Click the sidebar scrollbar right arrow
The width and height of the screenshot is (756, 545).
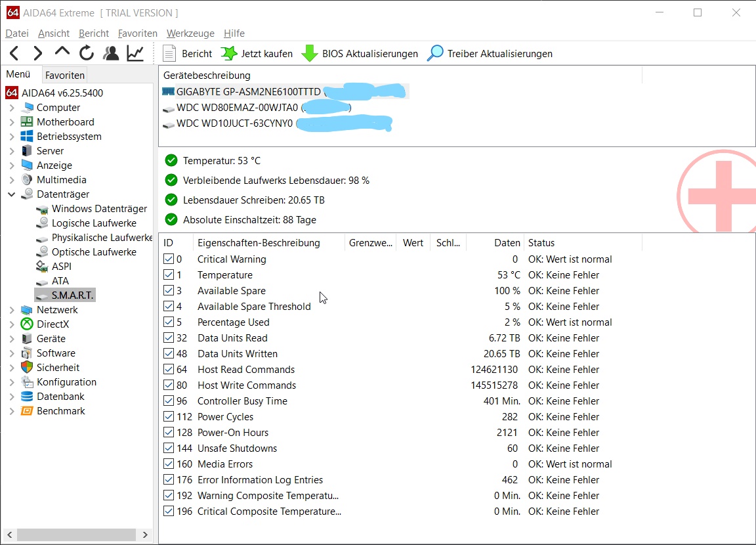[145, 534]
